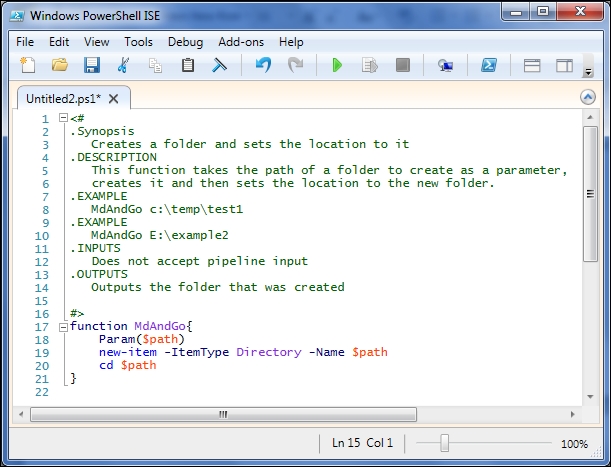The image size is (611, 467).
Task: Click line number 22 in the gutter
Action: (42, 392)
